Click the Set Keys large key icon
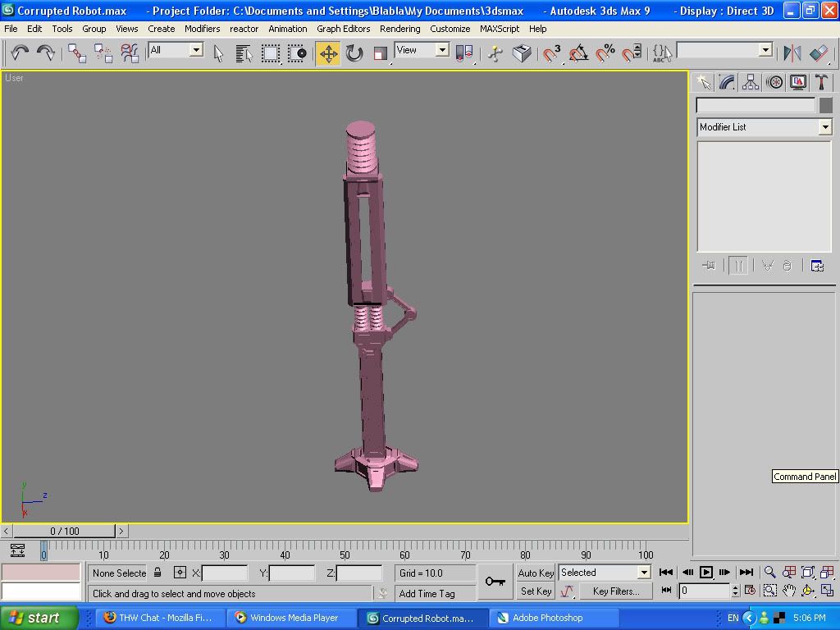Viewport: 840px width, 630px height. point(495,582)
